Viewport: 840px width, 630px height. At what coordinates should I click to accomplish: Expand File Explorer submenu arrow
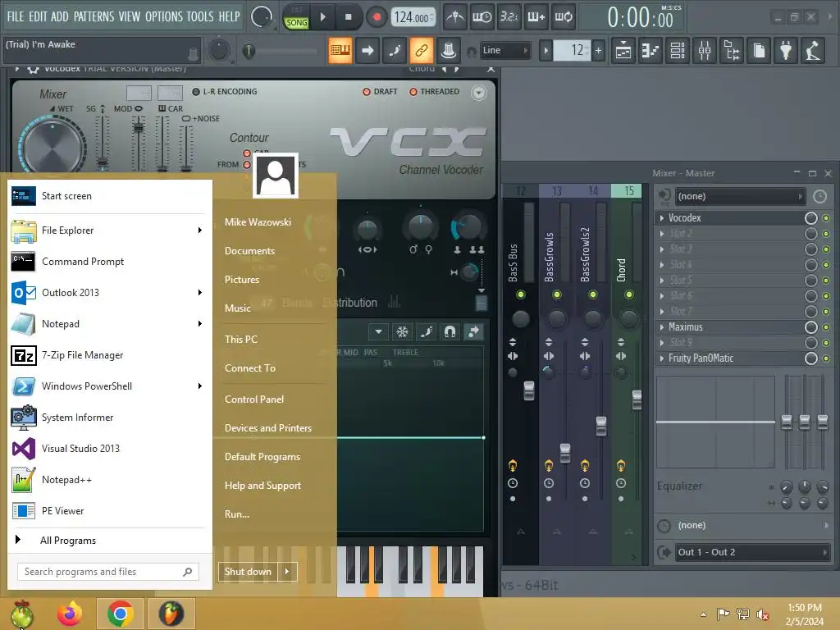[x=200, y=231]
